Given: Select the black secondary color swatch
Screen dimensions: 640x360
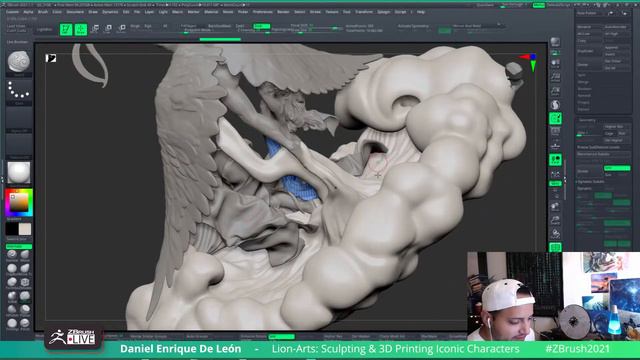Looking at the screenshot, I should [12, 229].
